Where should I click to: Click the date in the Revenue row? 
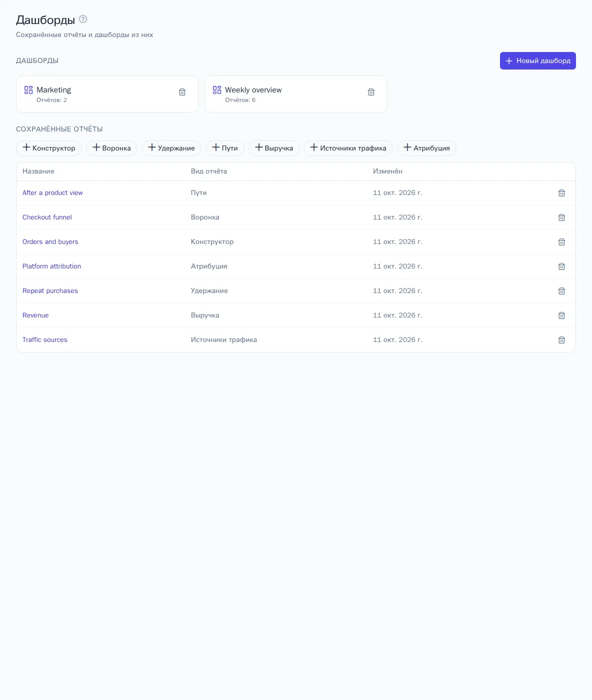point(397,315)
